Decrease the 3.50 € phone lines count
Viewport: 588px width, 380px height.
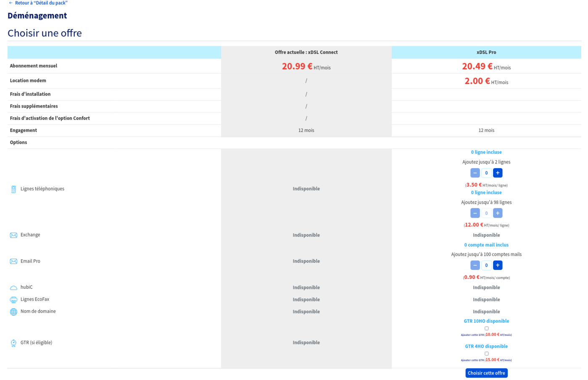pos(475,173)
